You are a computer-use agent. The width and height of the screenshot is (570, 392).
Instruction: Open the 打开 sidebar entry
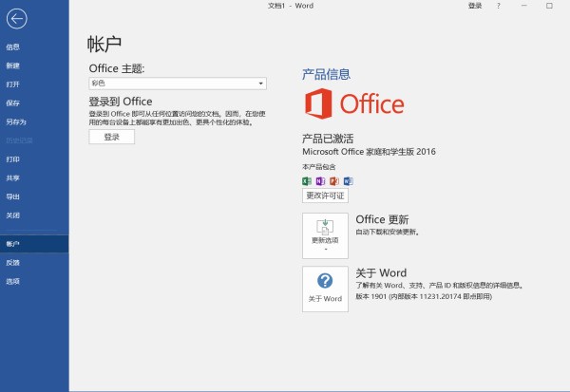pos(12,84)
